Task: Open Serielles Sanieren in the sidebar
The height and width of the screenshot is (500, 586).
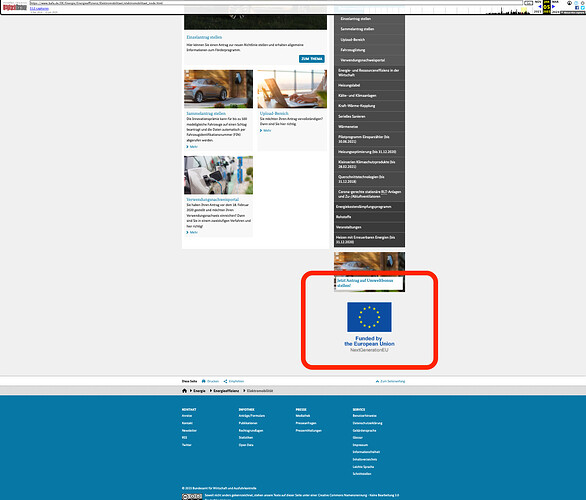Action: [369, 116]
